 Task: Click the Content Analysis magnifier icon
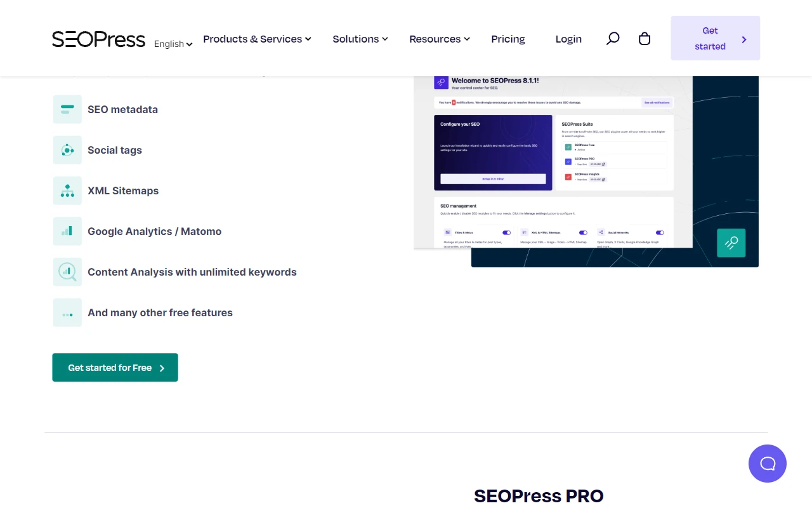coord(67,272)
